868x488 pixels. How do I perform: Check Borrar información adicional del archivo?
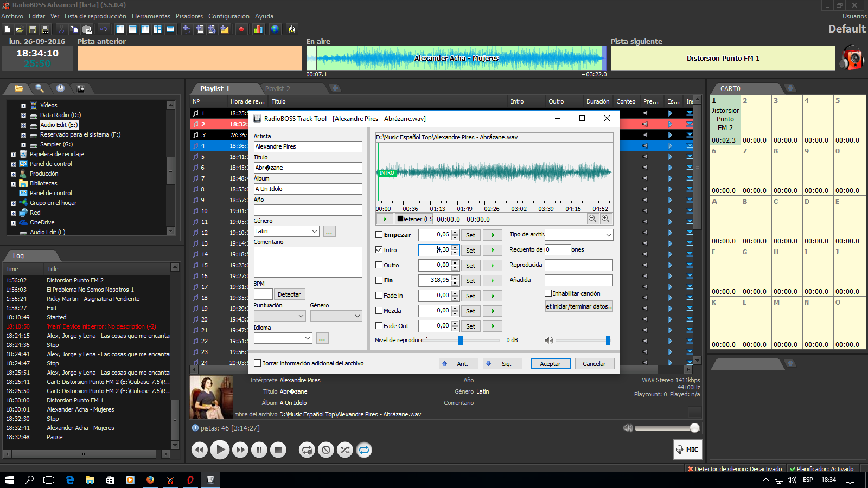pos(258,363)
